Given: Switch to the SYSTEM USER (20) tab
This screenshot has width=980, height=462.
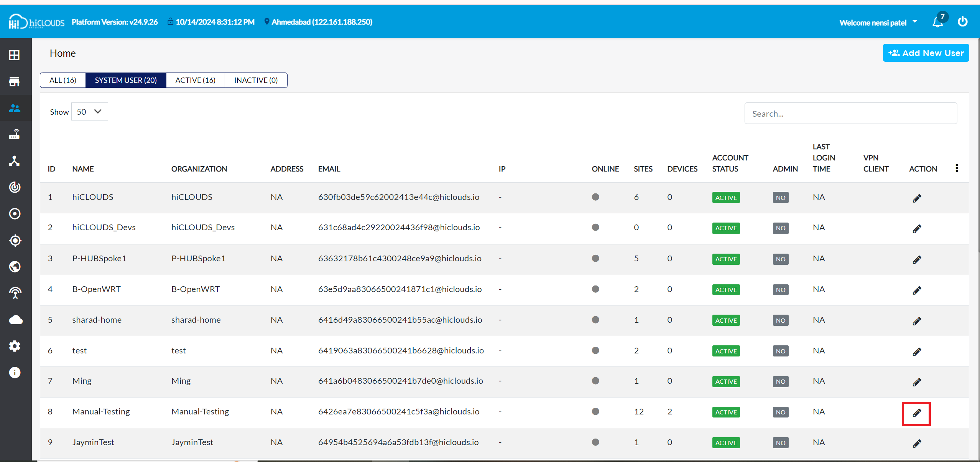Looking at the screenshot, I should tap(126, 80).
